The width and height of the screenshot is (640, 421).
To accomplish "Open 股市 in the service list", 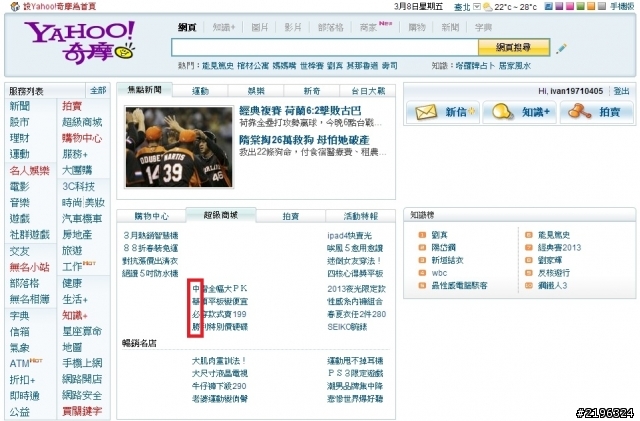I will click(x=20, y=122).
